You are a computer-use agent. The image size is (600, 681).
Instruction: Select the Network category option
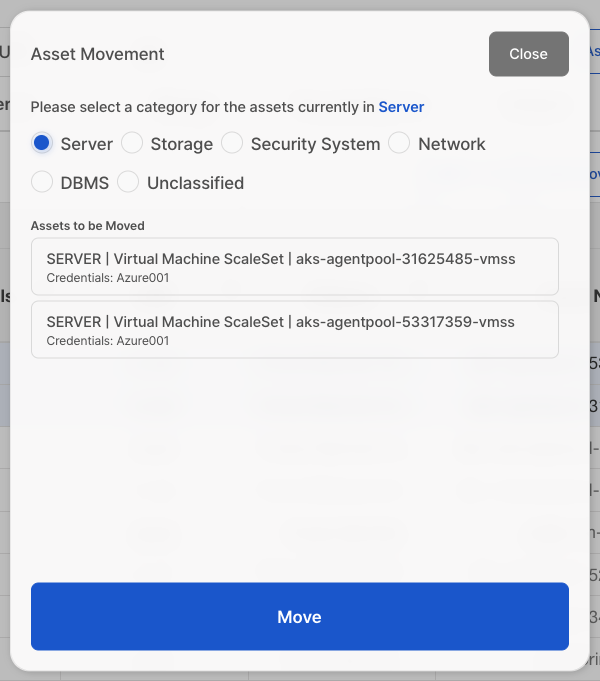399,143
